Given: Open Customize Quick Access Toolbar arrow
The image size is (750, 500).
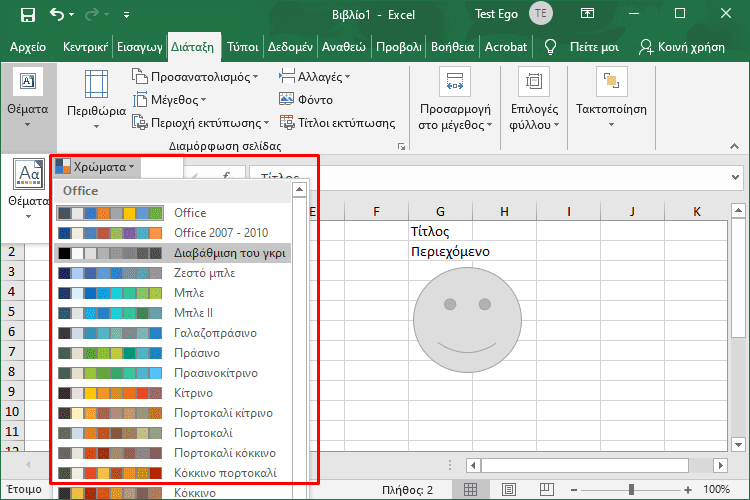Looking at the screenshot, I should (126, 15).
